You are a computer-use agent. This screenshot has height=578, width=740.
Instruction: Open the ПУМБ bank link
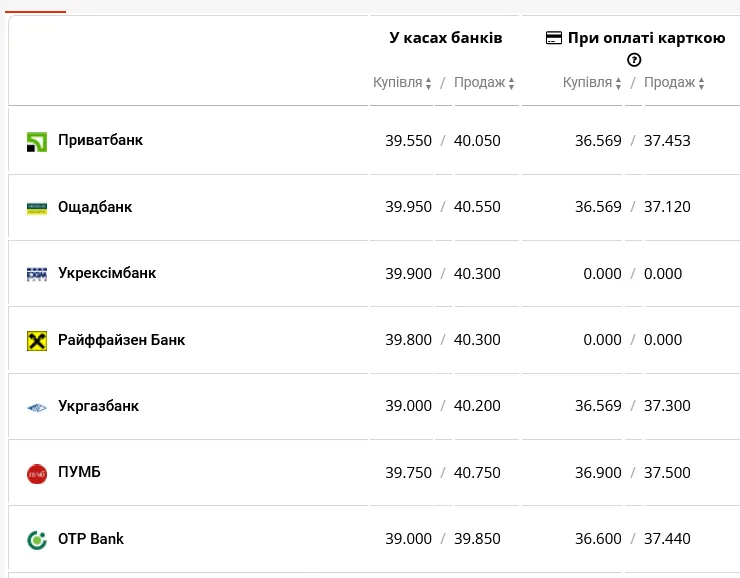[x=79, y=472]
